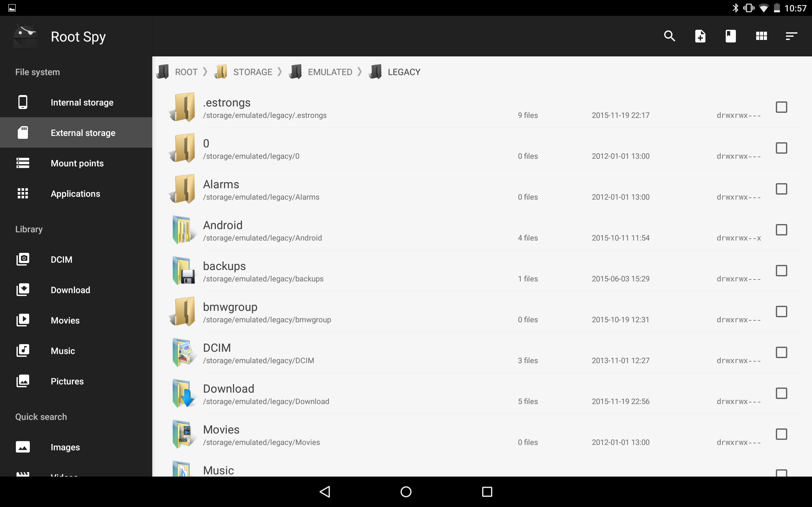The width and height of the screenshot is (812, 507).
Task: Tick the DCIM folder checkbox
Action: [781, 352]
